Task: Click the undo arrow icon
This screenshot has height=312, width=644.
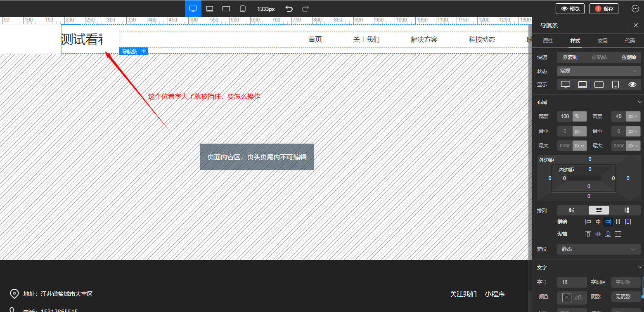Action: coord(289,9)
